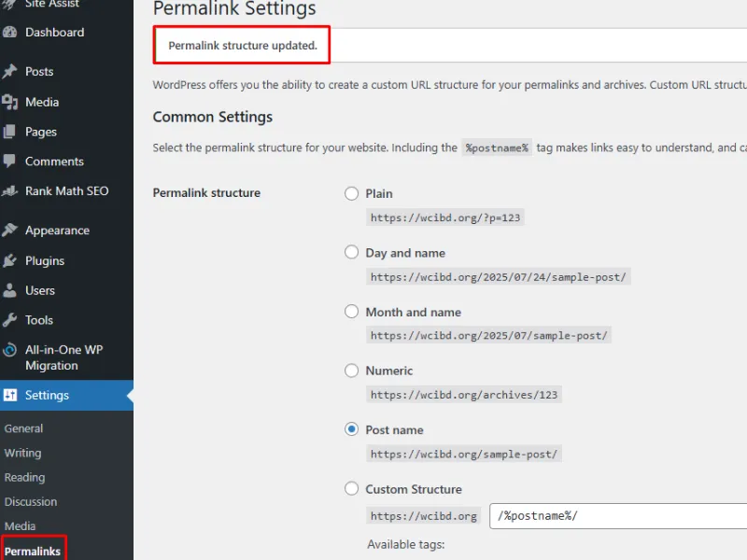
Task: Click the Settings sliders icon
Action: tap(10, 395)
